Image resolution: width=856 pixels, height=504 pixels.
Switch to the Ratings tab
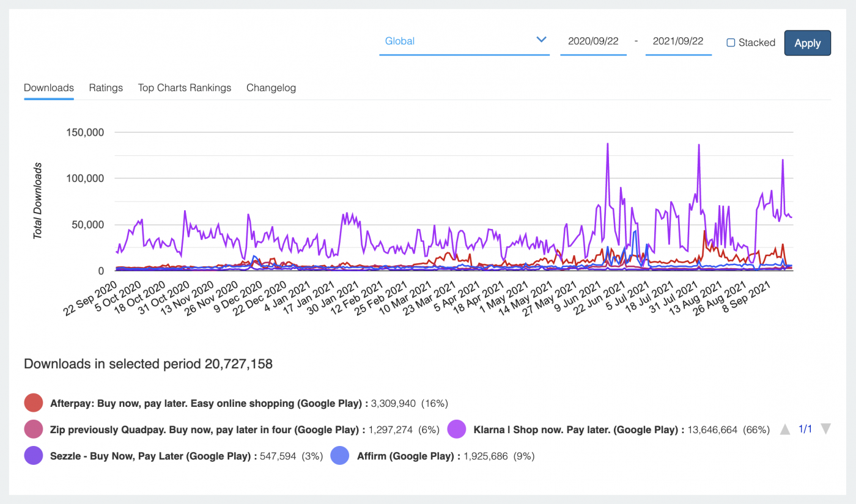coord(105,87)
